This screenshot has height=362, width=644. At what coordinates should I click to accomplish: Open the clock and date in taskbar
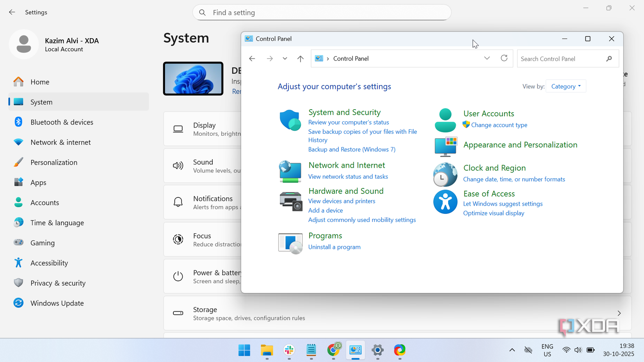pyautogui.click(x=618, y=350)
